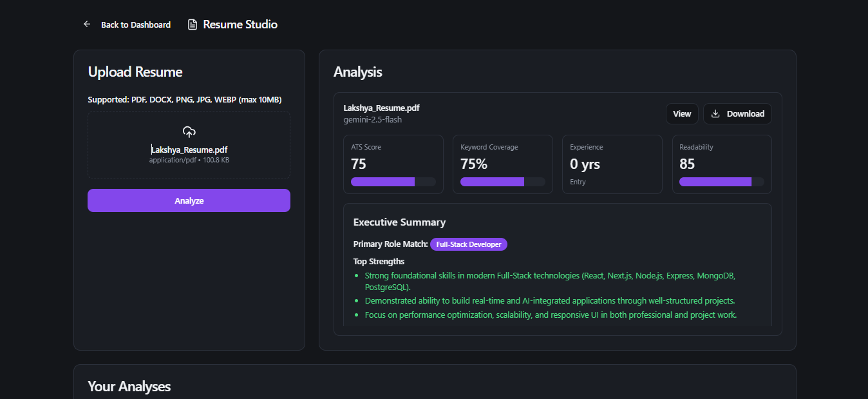
Task: Click the Analysis heading
Action: pos(358,72)
